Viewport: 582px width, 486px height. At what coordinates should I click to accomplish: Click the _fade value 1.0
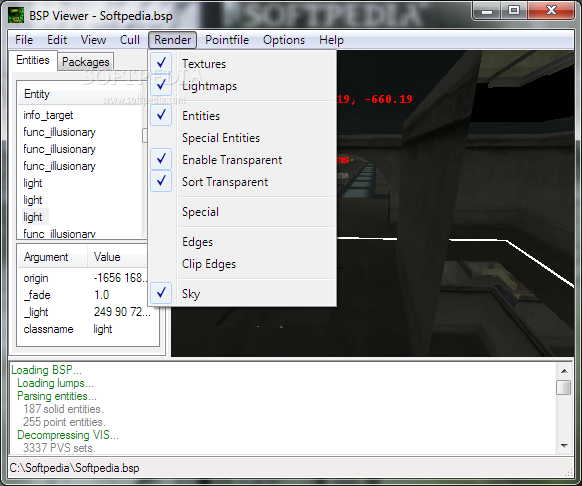tap(101, 295)
